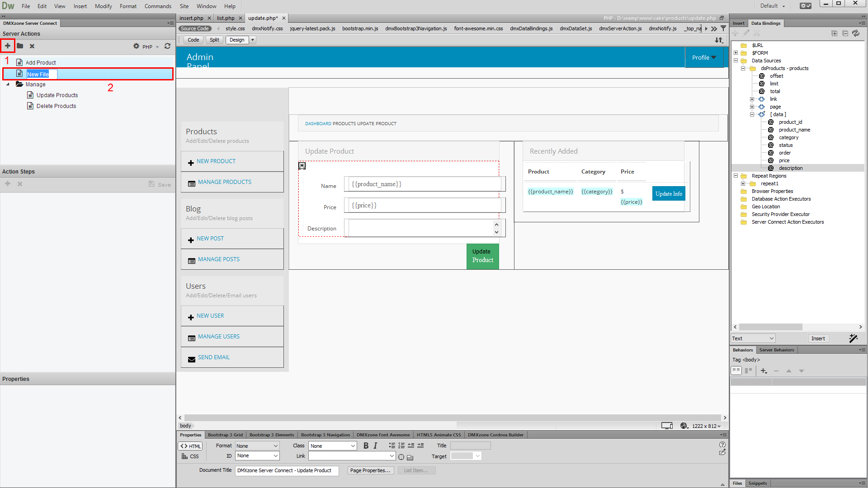Click the Profile dropdown in Admin Panel
Viewport: 868px width, 488px height.
coord(704,57)
